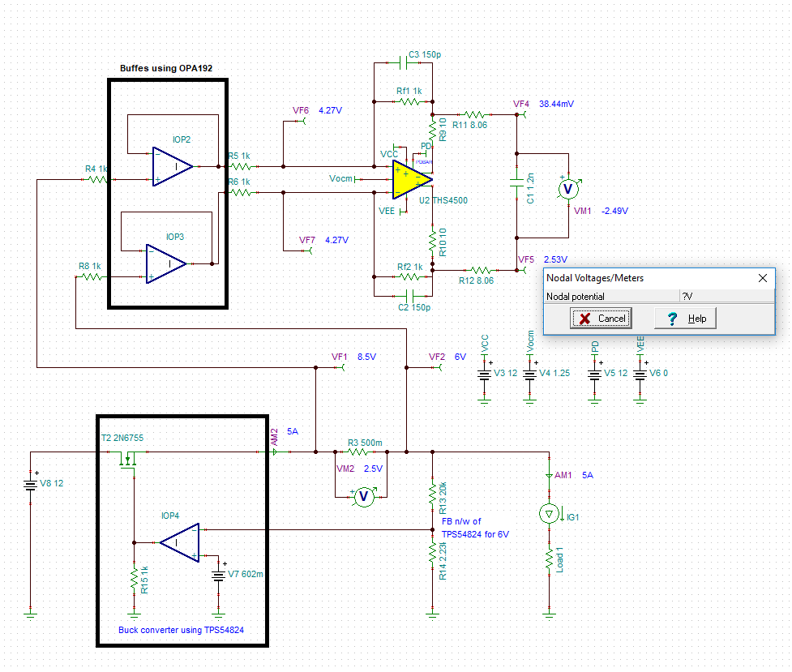Select the IOP3 op-amp symbol

pyautogui.click(x=166, y=263)
